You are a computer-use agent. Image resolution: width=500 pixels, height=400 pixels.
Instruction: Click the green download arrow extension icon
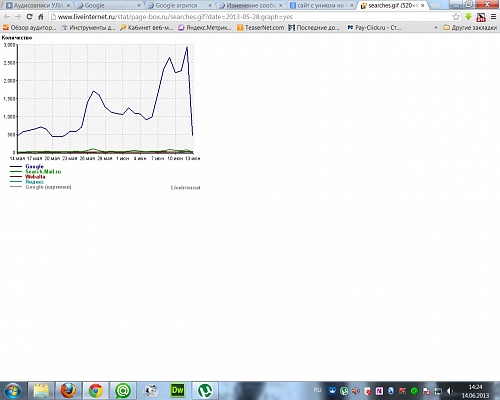468,17
